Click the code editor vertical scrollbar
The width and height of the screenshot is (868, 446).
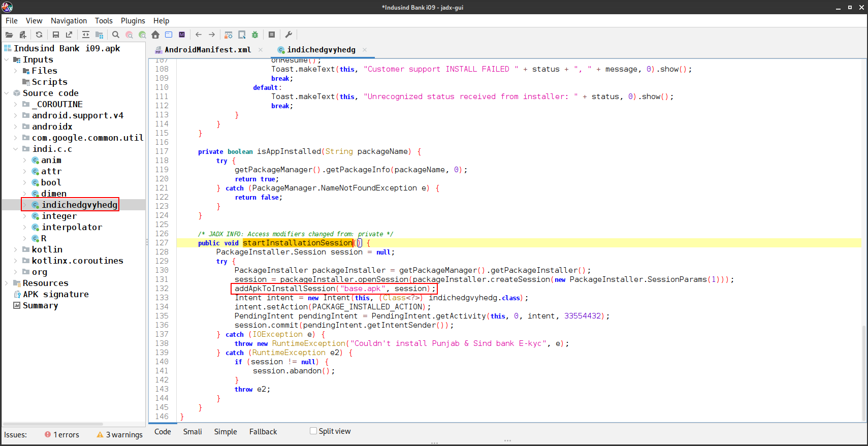[864, 373]
